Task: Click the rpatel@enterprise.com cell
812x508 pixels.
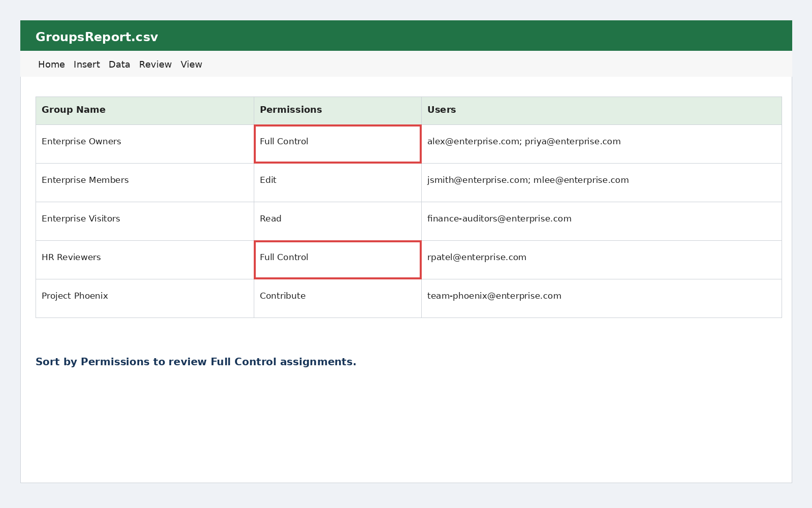Action: [x=601, y=260]
